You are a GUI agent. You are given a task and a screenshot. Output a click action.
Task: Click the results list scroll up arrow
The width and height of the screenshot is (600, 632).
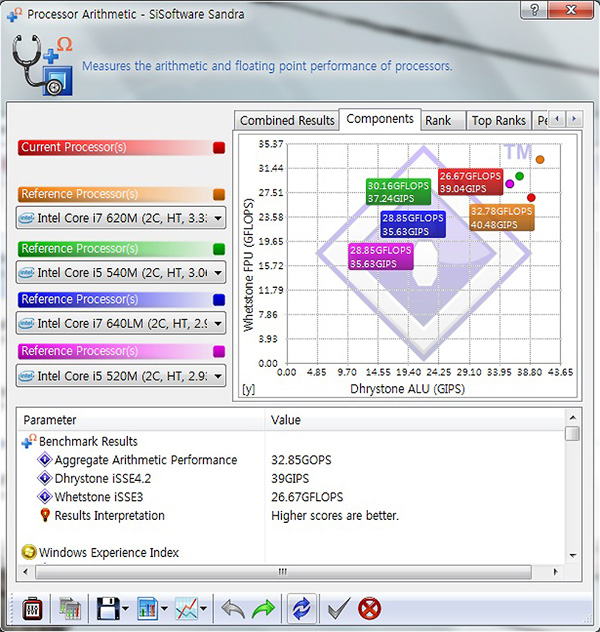[573, 418]
